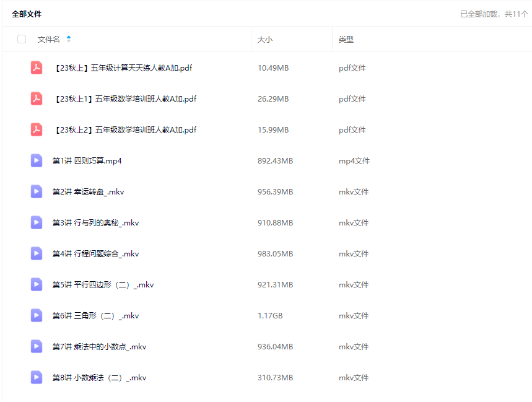Open 【23秋上】五年级计算天天练人教A加.pdf

click(123, 68)
